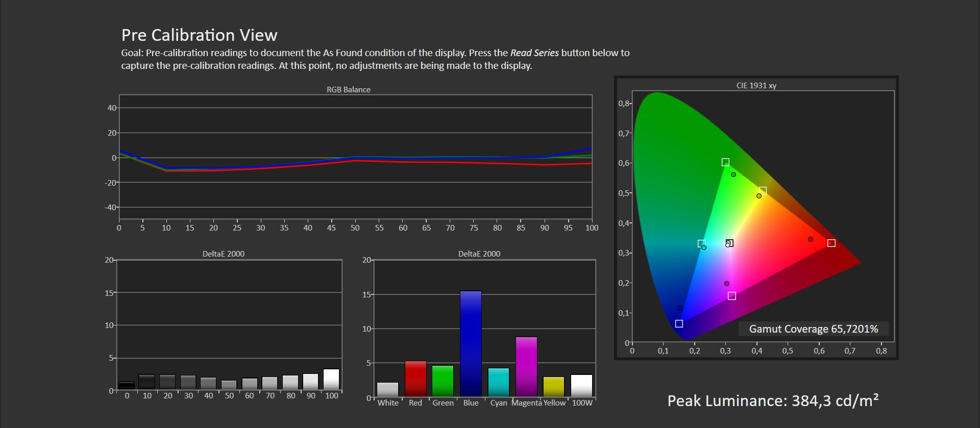Click the Peak Luminance reading text
980x428 pixels.
coord(773,401)
